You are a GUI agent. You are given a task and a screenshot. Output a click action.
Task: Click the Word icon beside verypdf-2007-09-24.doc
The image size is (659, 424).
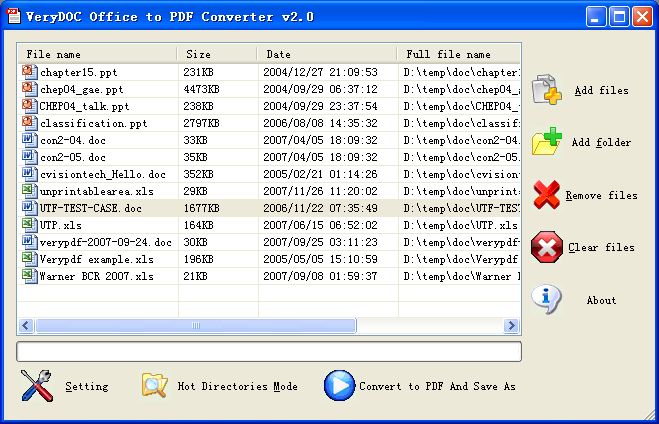tap(29, 242)
